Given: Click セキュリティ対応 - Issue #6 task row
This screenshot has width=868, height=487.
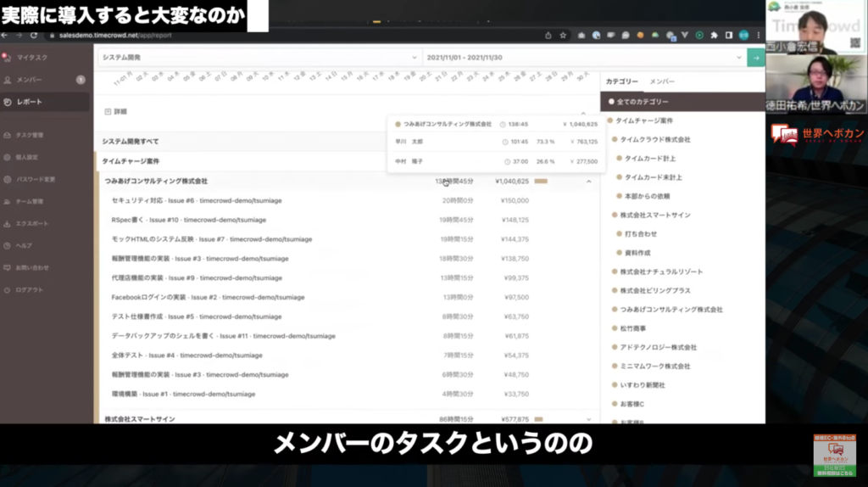Looking at the screenshot, I should [x=348, y=200].
